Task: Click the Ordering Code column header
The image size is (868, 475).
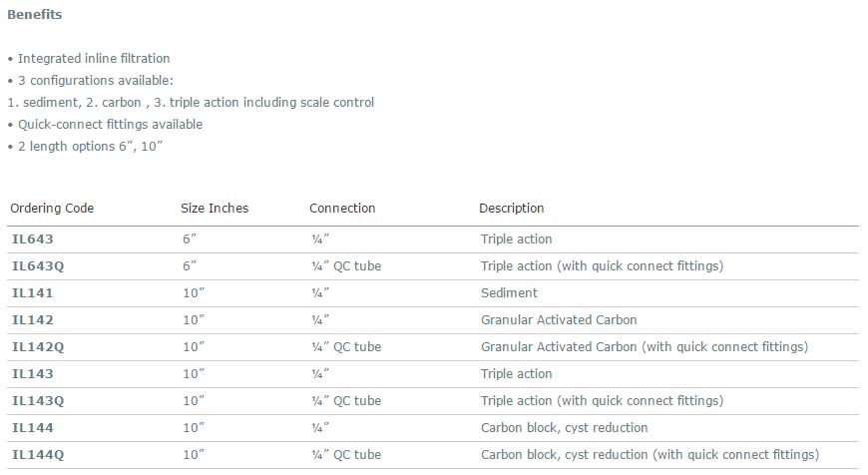Action: [x=52, y=209]
